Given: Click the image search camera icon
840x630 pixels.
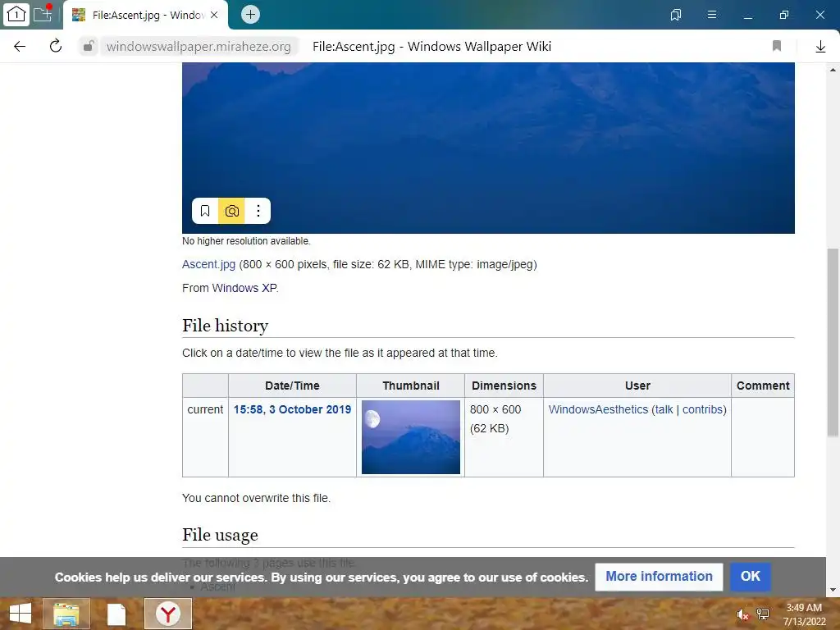Looking at the screenshot, I should point(231,211).
